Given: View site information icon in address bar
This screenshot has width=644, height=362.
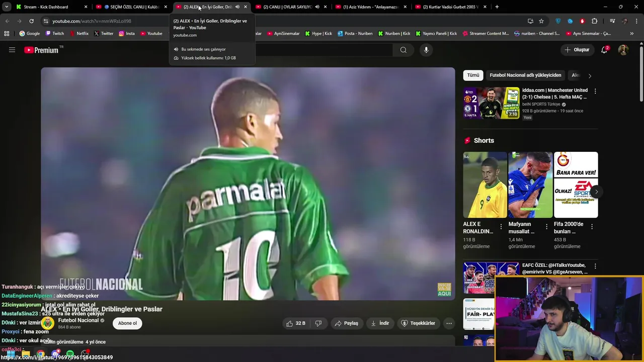Looking at the screenshot, I should coord(46,21).
